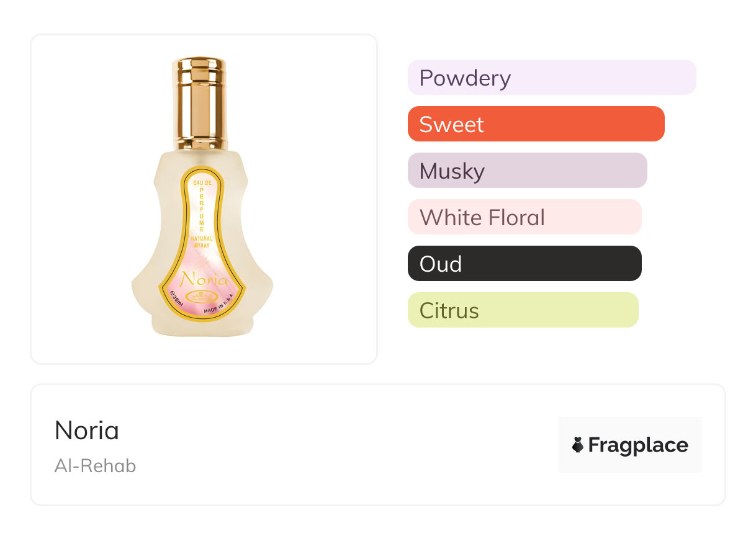Click the Fragplace bottle logo icon
The width and height of the screenshot is (756, 536).
(578, 445)
